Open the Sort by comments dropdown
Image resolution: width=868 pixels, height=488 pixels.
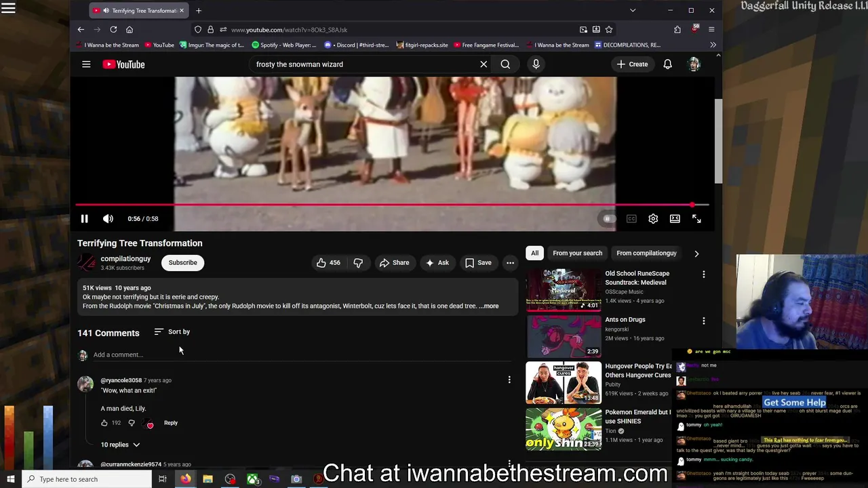tap(172, 332)
